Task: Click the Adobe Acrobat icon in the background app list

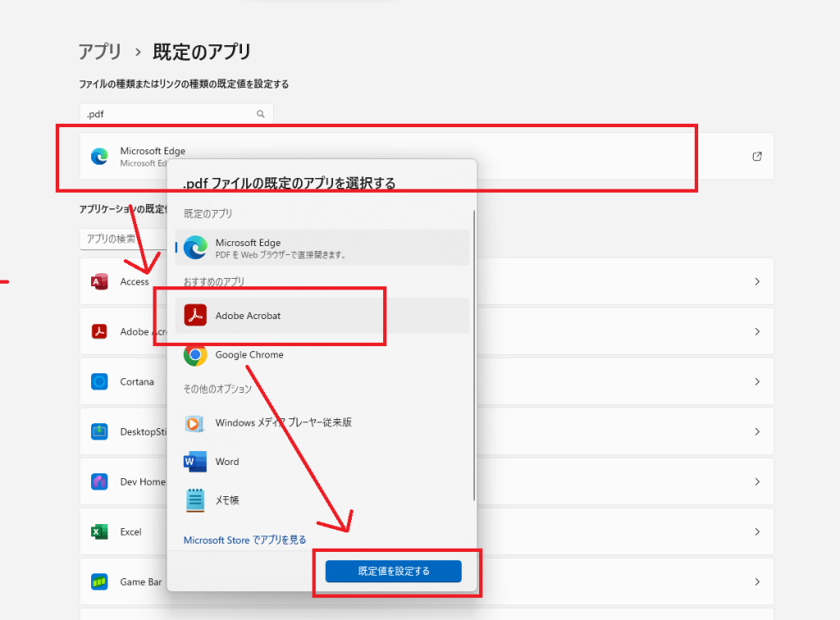Action: pyautogui.click(x=99, y=331)
